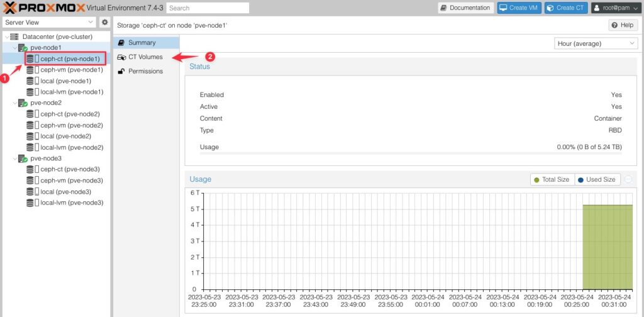Click the Documentation button
The width and height of the screenshot is (644, 317).
pyautogui.click(x=466, y=8)
